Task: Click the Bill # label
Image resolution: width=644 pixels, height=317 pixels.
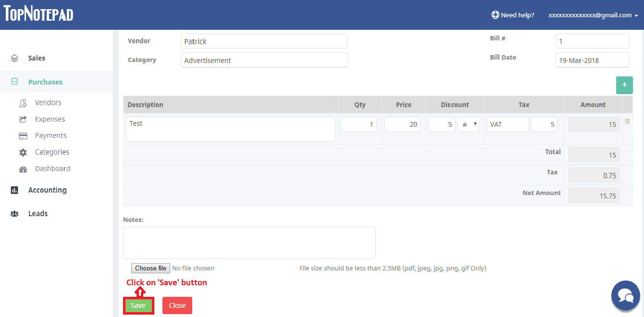Action: point(498,38)
